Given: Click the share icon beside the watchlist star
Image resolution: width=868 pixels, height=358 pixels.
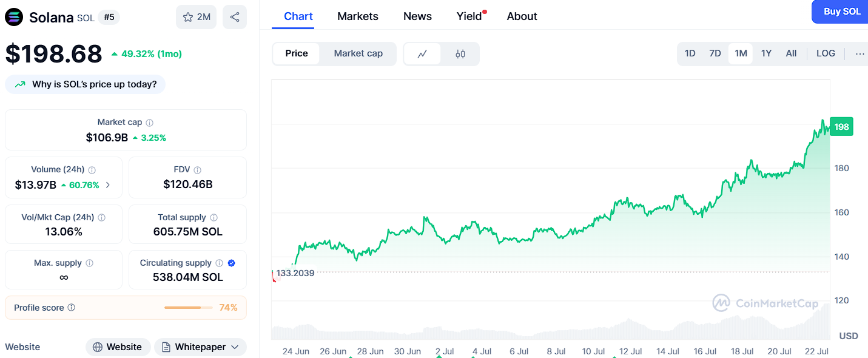Looking at the screenshot, I should pos(234,17).
